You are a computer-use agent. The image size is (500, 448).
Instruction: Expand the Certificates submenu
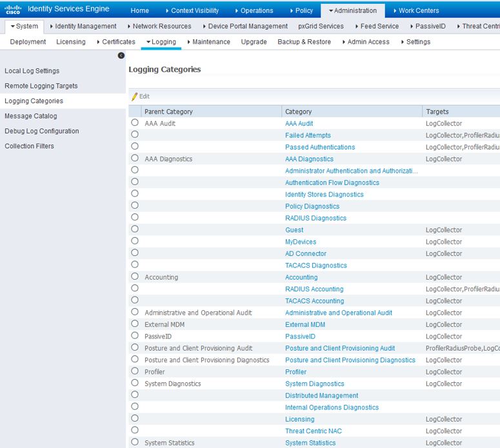tap(116, 42)
